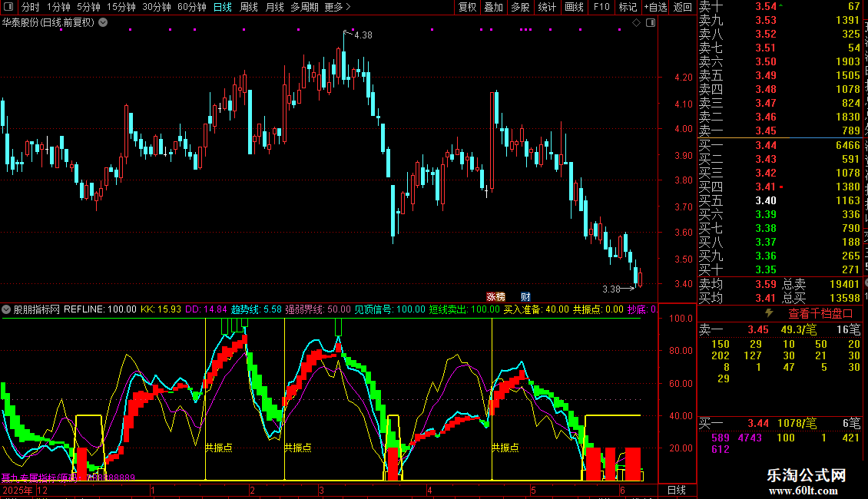Click the 买入准备: 40.00 indicator value

[536, 309]
